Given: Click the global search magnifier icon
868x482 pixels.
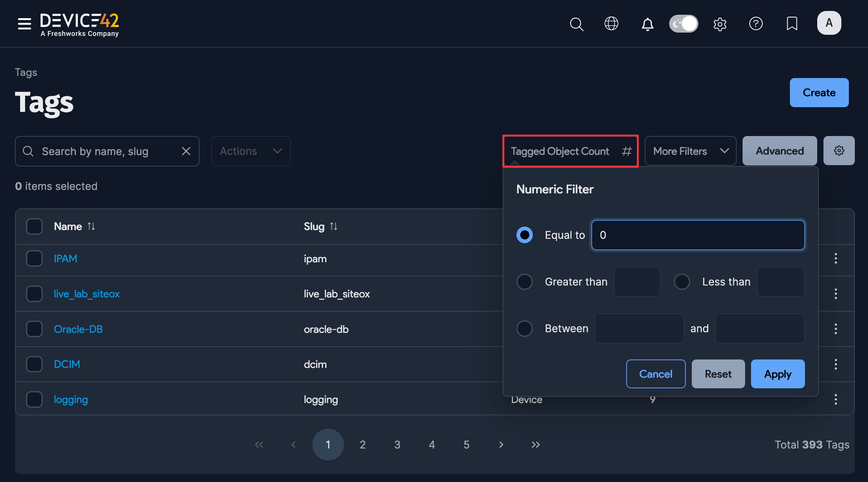Looking at the screenshot, I should [576, 24].
